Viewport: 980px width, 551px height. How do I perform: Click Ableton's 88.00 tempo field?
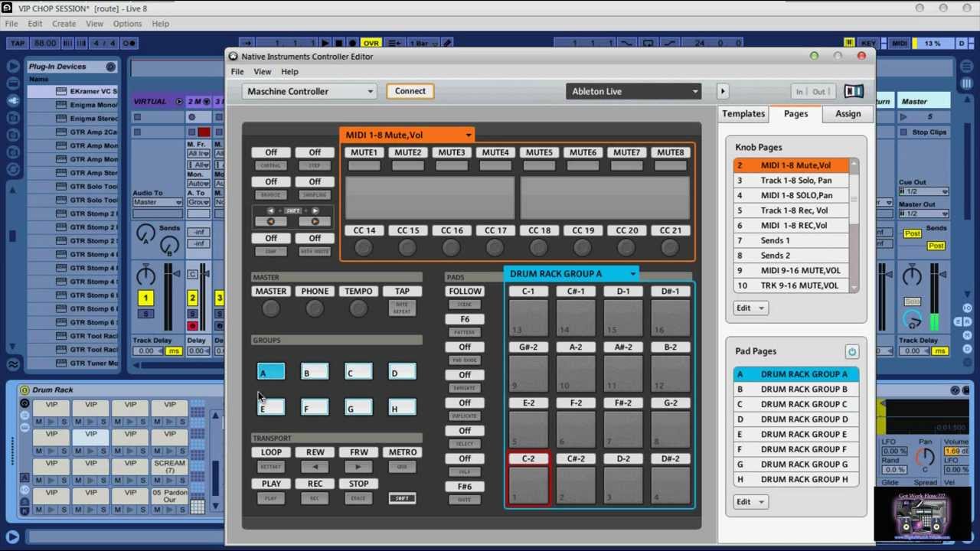(x=44, y=44)
